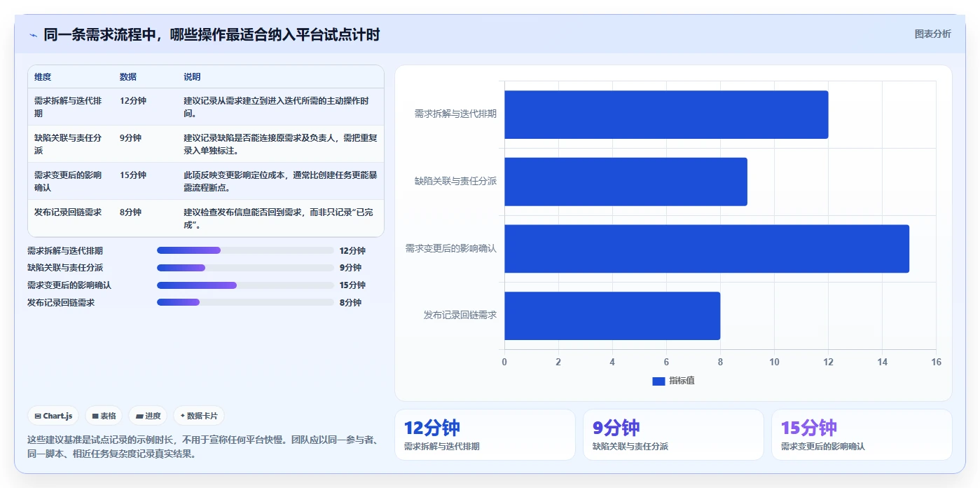Click the spark icon beside the page title
980x488 pixels.
coord(33,35)
